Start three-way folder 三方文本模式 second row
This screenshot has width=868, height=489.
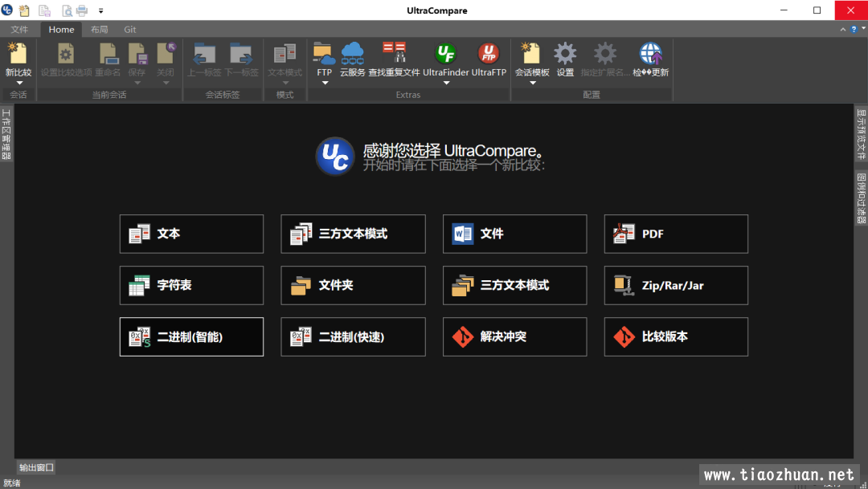[515, 285]
